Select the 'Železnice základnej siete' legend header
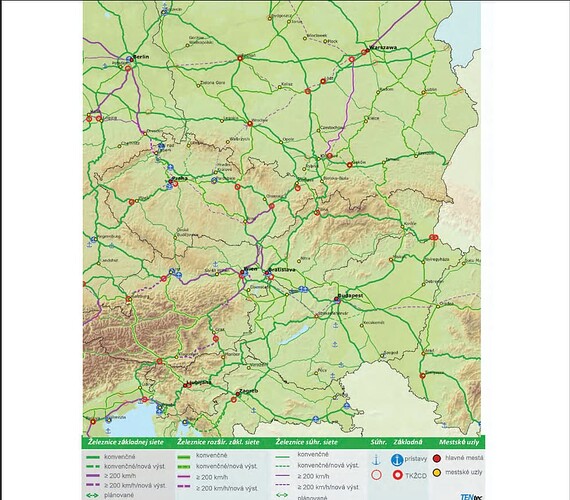 (126, 442)
